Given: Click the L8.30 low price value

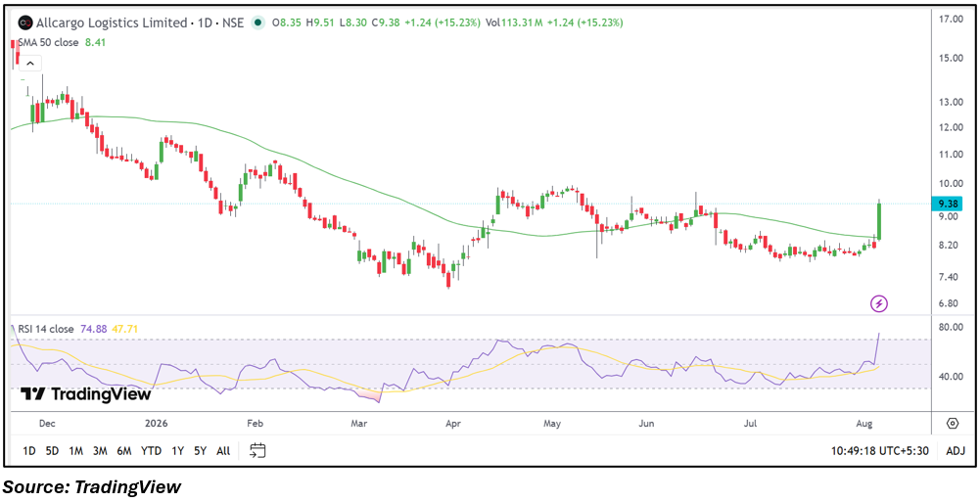Looking at the screenshot, I should (353, 23).
